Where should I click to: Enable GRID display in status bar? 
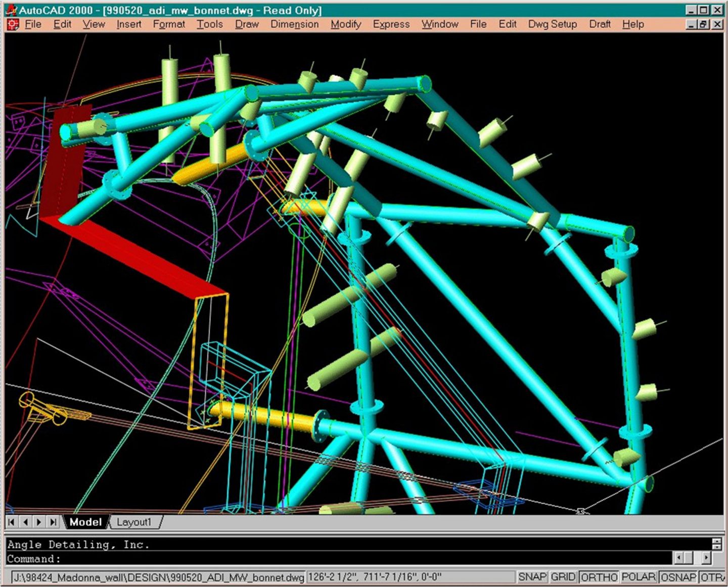point(563,577)
